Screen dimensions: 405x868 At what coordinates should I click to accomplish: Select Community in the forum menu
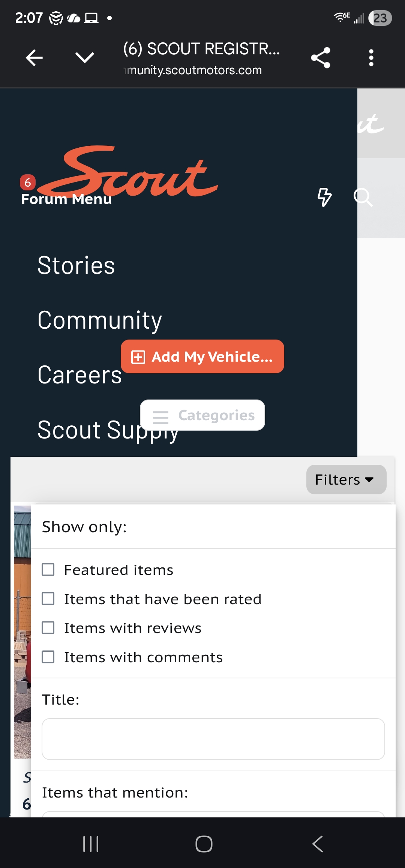[100, 320]
